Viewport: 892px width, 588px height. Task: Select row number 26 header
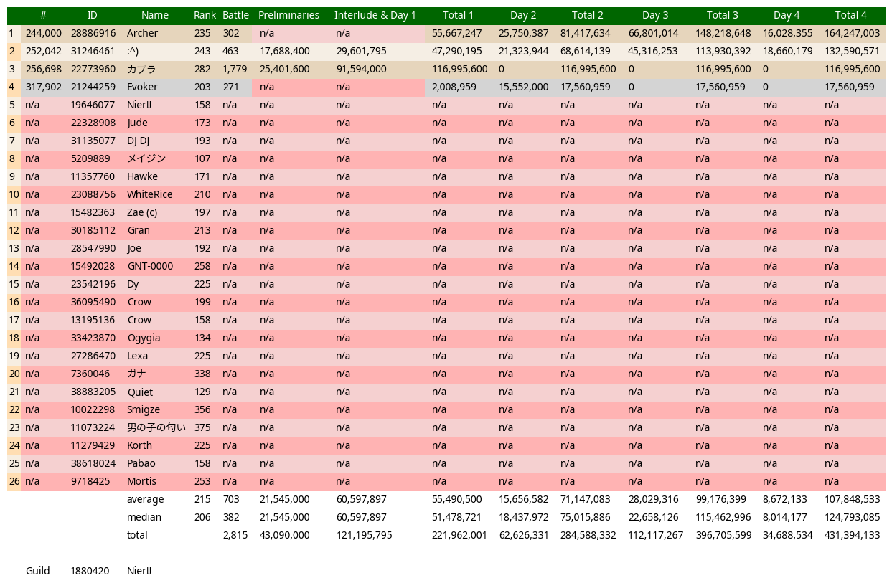[x=14, y=481]
